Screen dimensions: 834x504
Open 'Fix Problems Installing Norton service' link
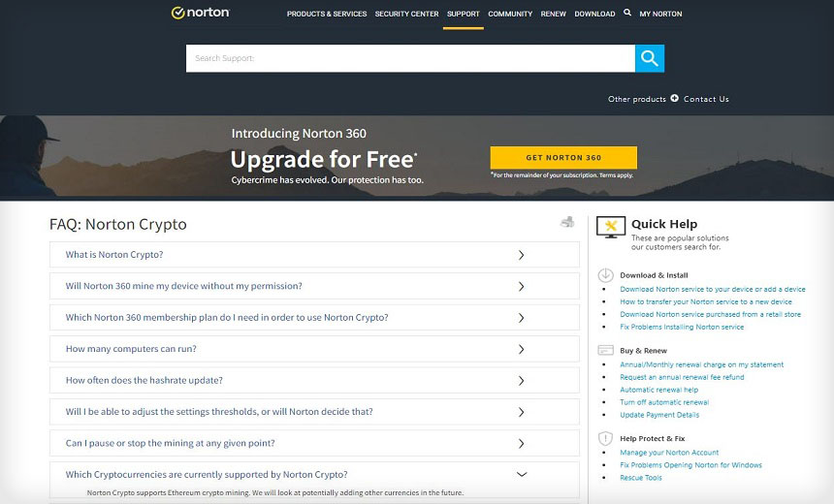click(682, 327)
